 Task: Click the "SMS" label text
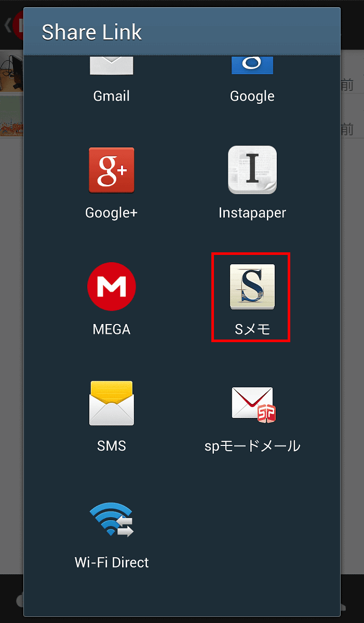coord(112,446)
